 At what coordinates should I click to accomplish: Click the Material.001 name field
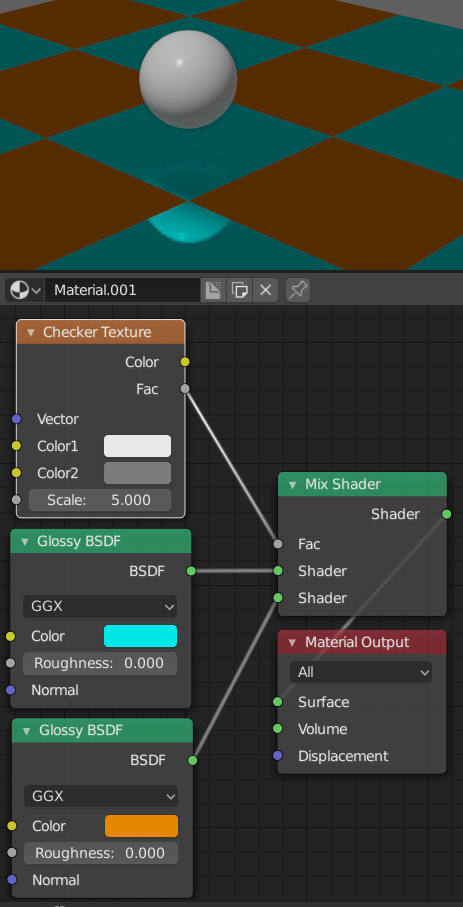(x=123, y=290)
